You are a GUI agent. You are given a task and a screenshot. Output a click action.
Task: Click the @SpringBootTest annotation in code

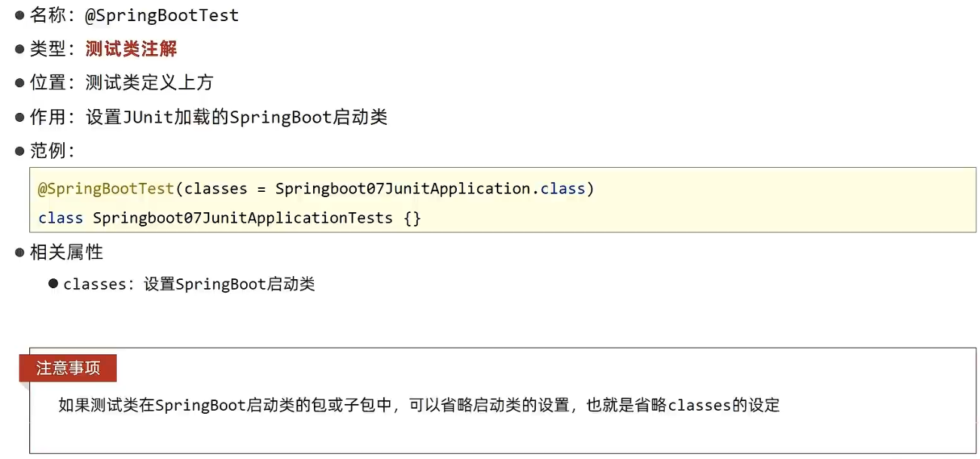(x=106, y=189)
